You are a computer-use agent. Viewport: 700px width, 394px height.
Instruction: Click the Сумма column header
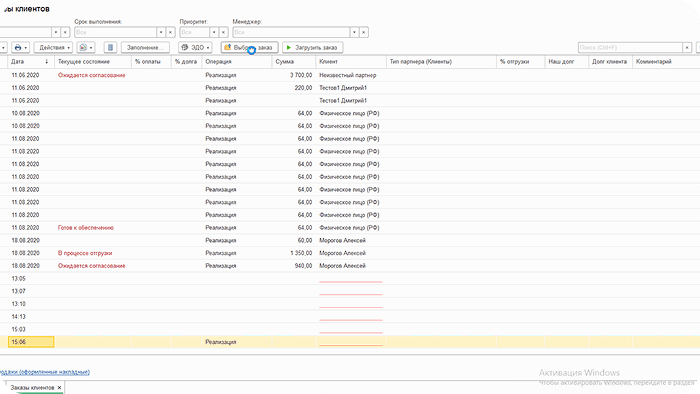[x=294, y=62]
